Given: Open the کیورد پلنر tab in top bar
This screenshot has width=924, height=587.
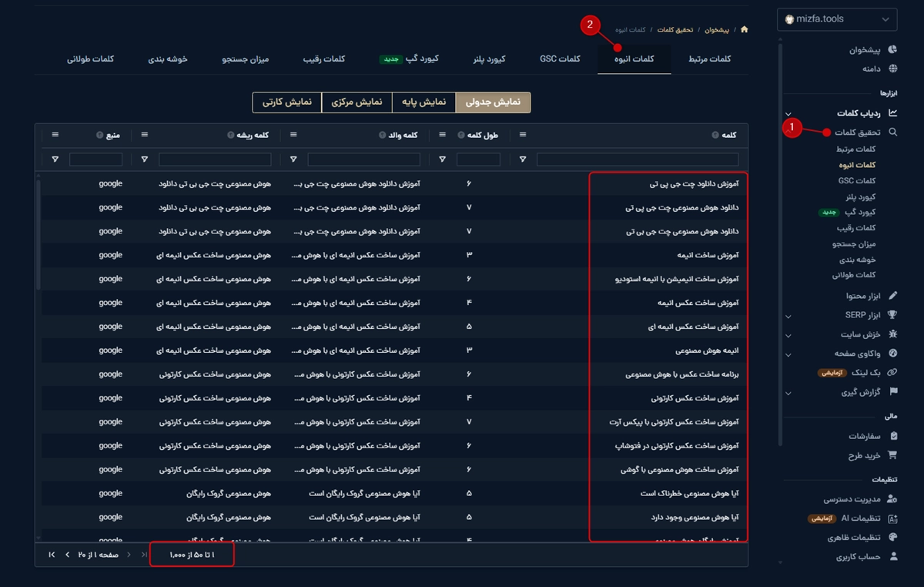Looking at the screenshot, I should click(489, 59).
